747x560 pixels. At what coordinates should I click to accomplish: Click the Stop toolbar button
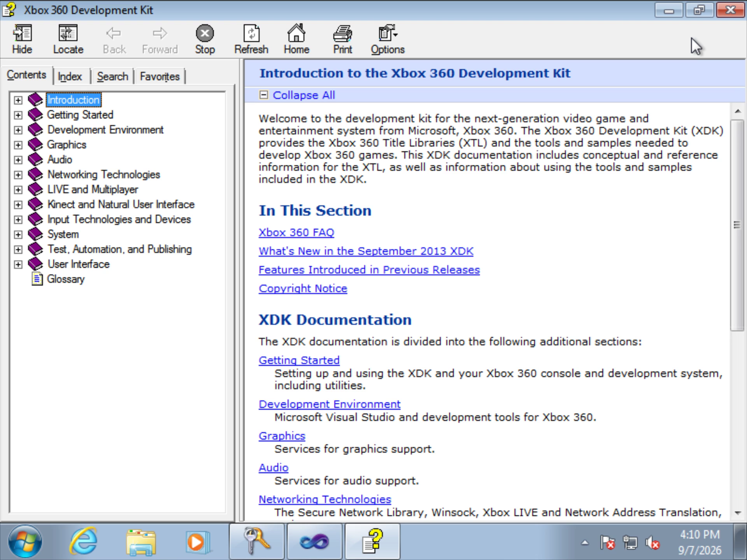pyautogui.click(x=205, y=39)
